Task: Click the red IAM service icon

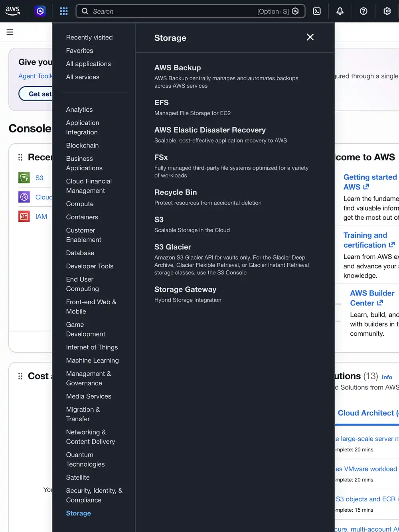Action: click(x=24, y=216)
